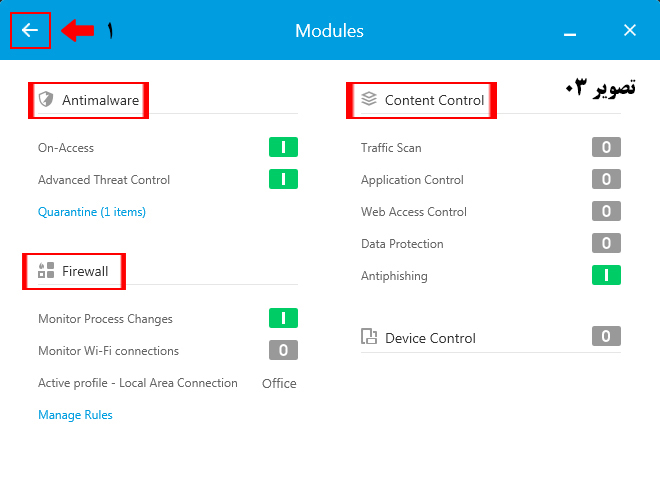Enable Traffic Scan toggle
This screenshot has width=660, height=480.
click(x=606, y=148)
